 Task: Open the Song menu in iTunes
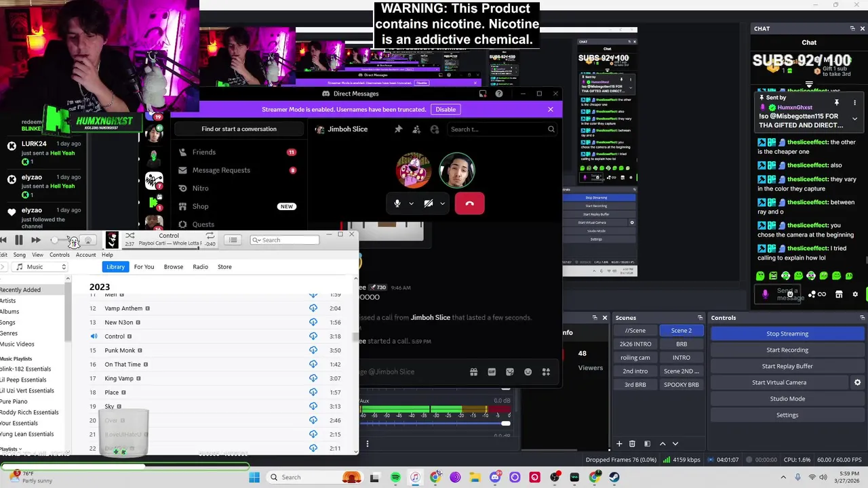[20, 255]
